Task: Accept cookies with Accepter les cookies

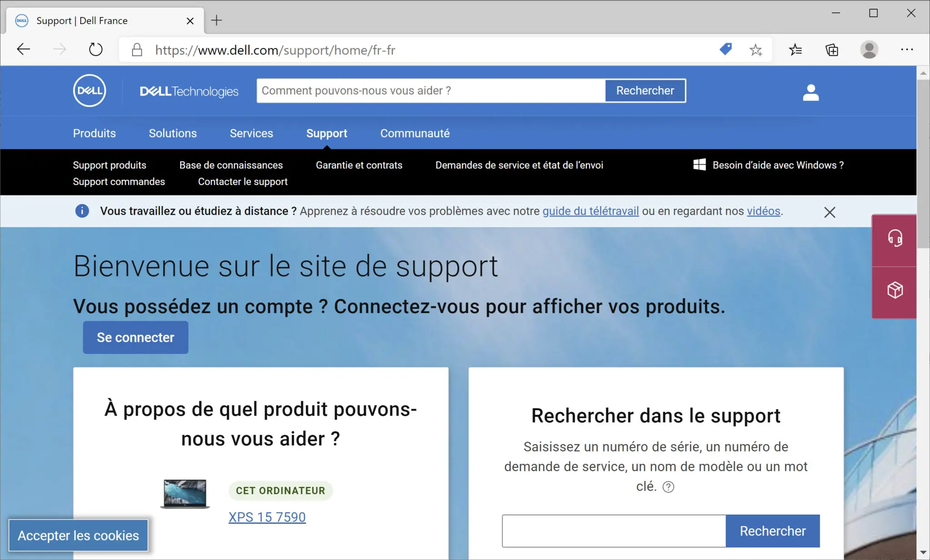Action: point(78,535)
